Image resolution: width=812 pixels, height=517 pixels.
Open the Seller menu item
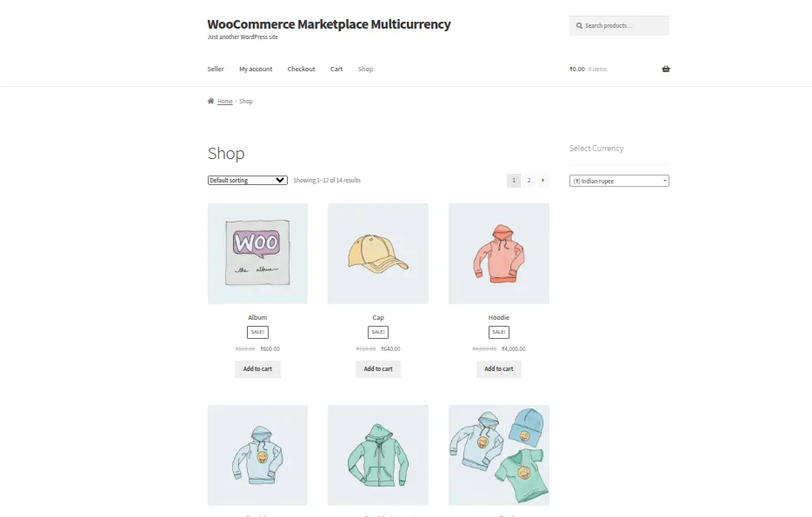point(216,69)
